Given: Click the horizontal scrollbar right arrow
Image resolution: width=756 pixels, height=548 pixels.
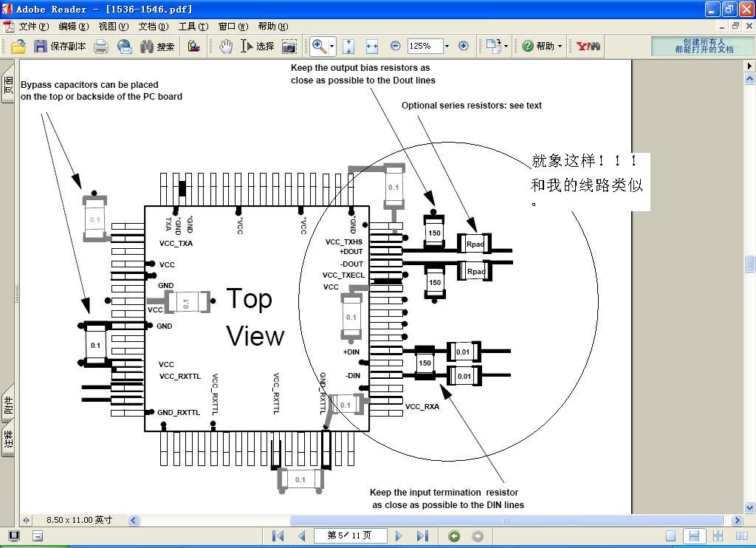Looking at the screenshot, I should pos(737,521).
